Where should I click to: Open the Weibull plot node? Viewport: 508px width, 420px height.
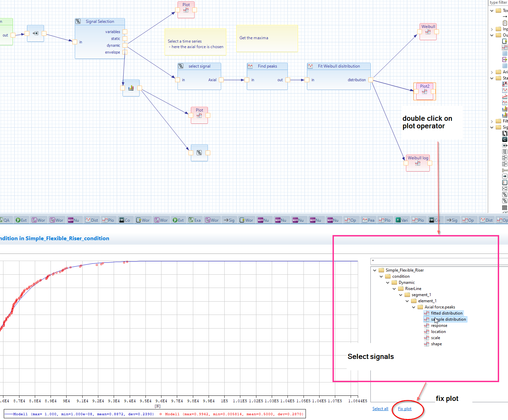[428, 32]
